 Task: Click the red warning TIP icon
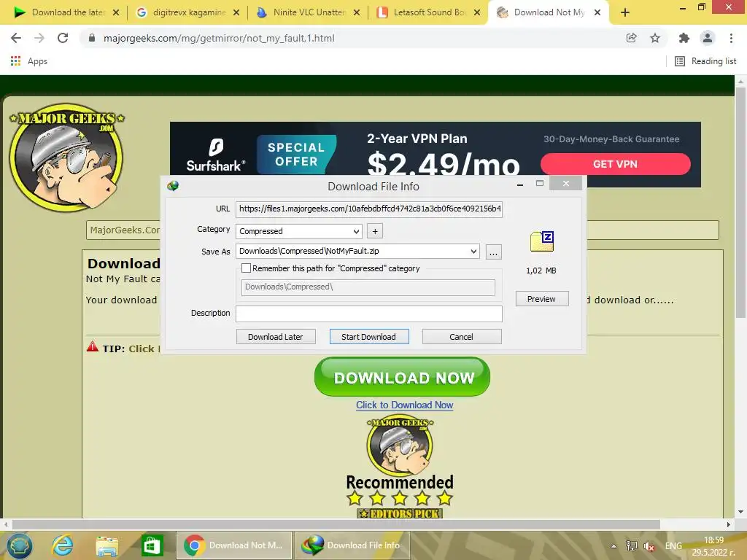tap(93, 346)
